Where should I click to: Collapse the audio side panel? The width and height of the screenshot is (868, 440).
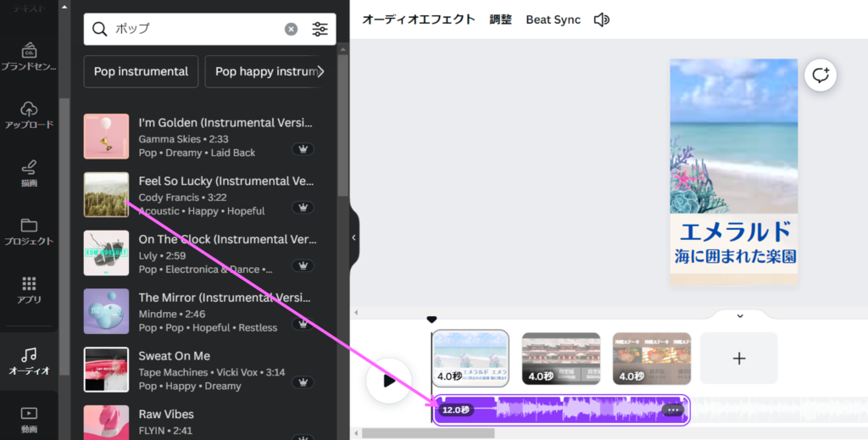click(354, 238)
